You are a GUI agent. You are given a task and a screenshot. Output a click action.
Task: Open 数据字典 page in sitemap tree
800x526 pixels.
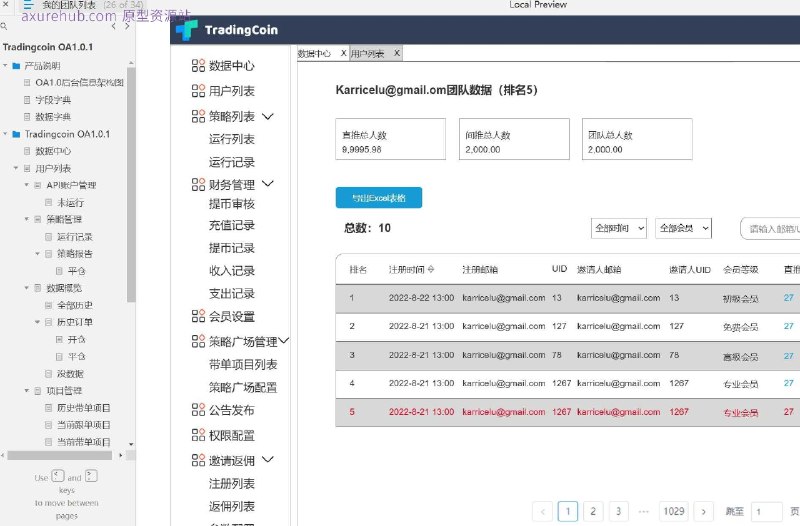(53, 117)
